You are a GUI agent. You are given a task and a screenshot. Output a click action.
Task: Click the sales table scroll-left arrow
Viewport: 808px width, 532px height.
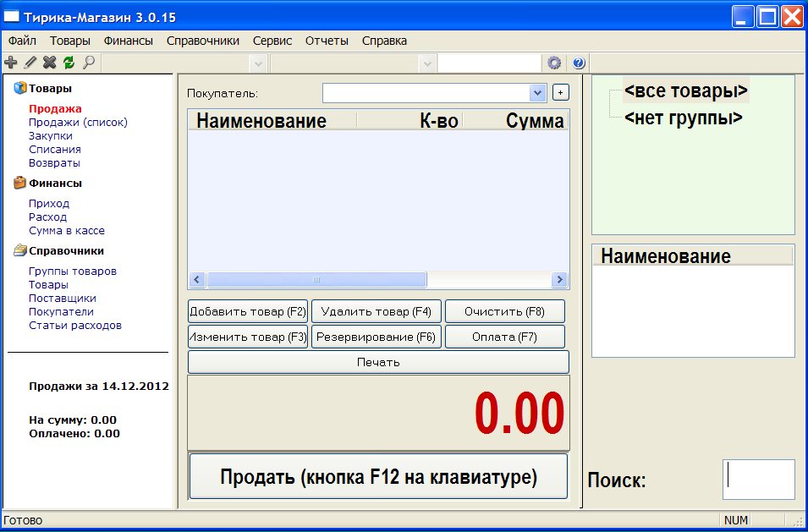[x=196, y=280]
